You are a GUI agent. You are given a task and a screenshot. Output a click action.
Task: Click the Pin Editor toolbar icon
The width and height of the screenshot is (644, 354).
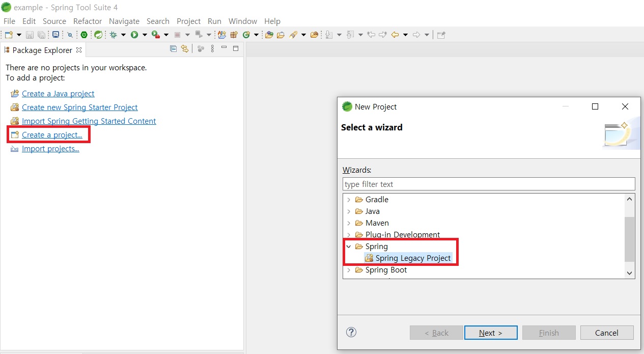coord(441,35)
